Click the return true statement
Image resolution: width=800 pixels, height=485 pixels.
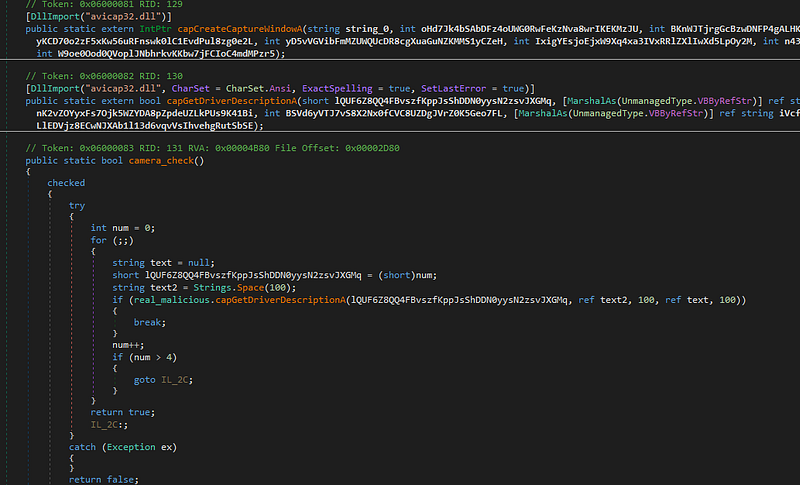pyautogui.click(x=123, y=411)
